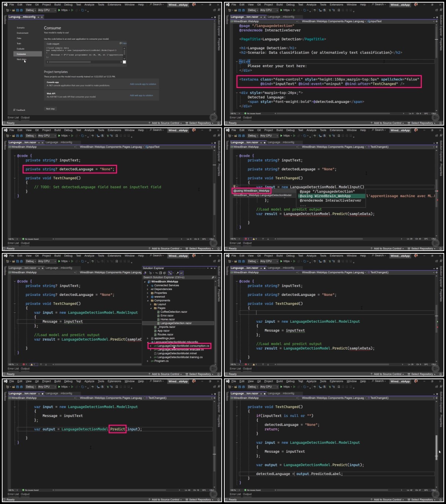
Task: Click the Visual Studio logo in the Consume window
Action: (6, 5)
